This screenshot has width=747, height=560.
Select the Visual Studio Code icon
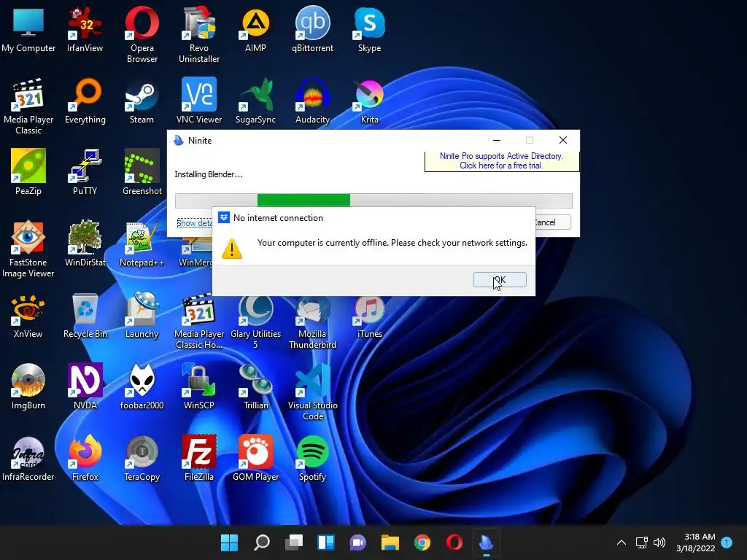(312, 392)
